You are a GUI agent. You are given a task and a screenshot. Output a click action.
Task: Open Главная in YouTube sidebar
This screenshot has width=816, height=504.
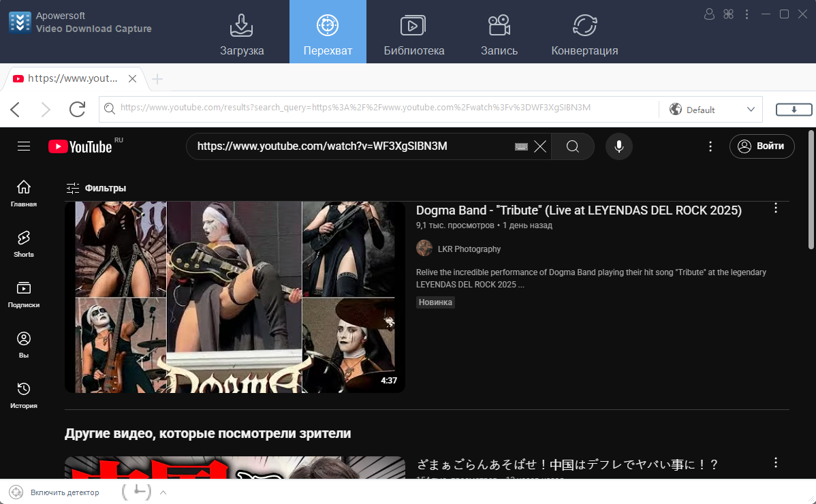tap(24, 193)
